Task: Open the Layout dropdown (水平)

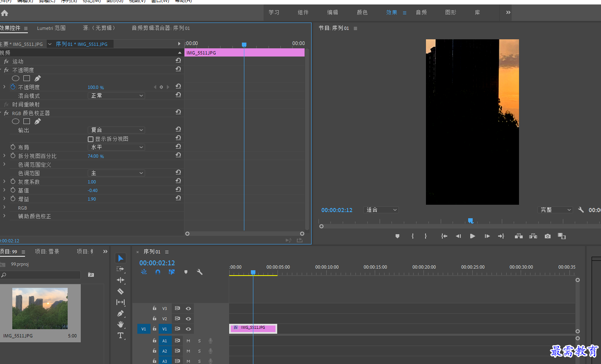Action: click(116, 147)
